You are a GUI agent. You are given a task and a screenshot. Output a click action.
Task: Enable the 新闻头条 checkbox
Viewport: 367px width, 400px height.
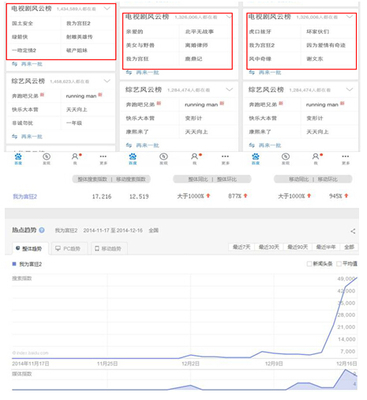(x=309, y=264)
